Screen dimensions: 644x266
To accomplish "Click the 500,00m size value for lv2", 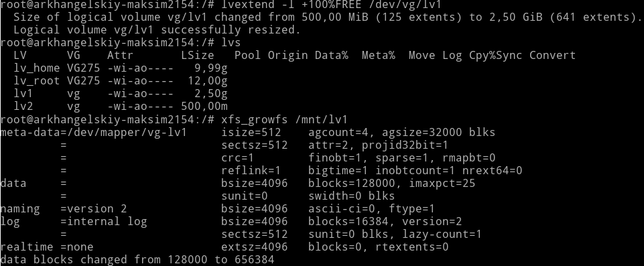I will [x=204, y=107].
